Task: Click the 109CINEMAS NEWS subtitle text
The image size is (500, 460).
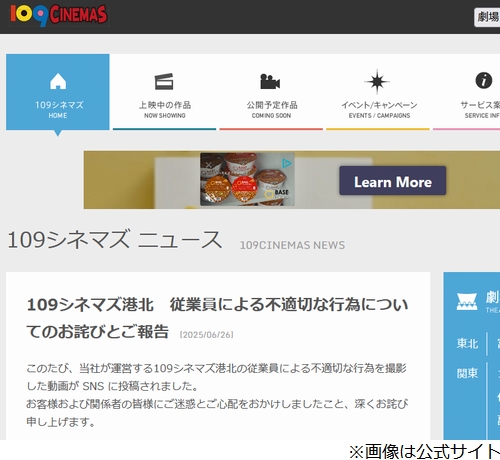Action: [x=292, y=245]
